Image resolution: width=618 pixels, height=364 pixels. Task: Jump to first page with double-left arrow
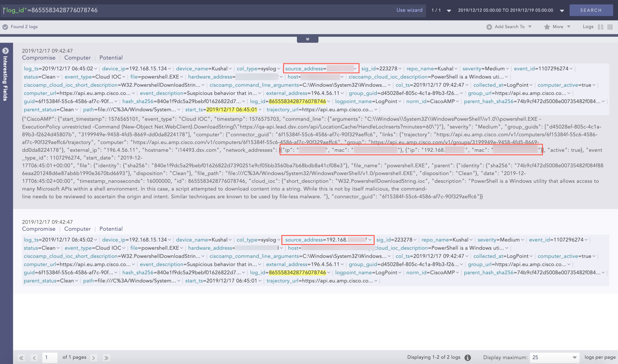coord(21,358)
